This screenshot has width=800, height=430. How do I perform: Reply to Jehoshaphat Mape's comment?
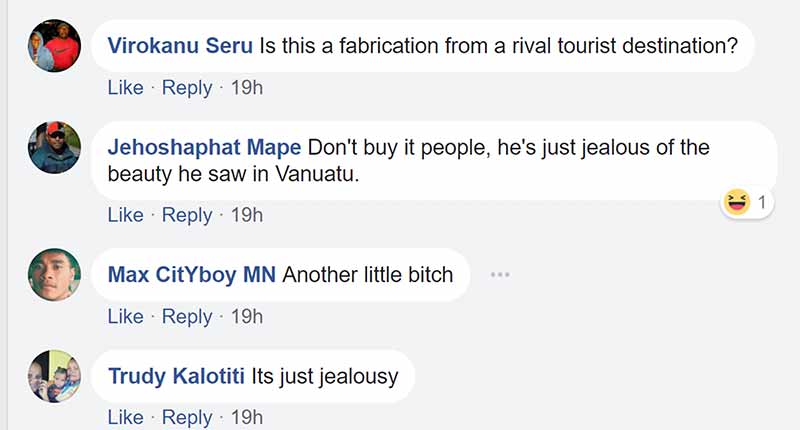coord(186,215)
